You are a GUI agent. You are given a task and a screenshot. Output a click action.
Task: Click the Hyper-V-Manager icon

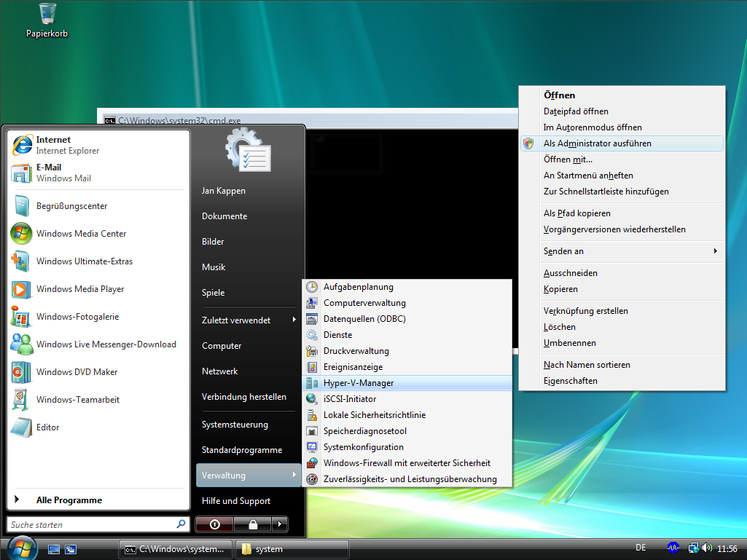[x=312, y=383]
